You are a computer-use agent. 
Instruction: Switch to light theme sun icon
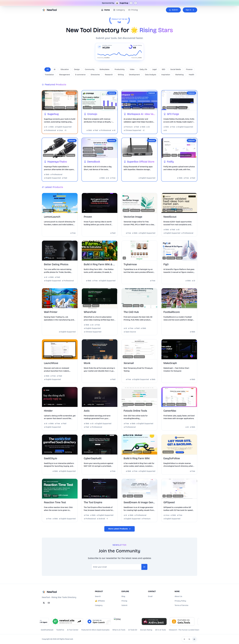184,639
